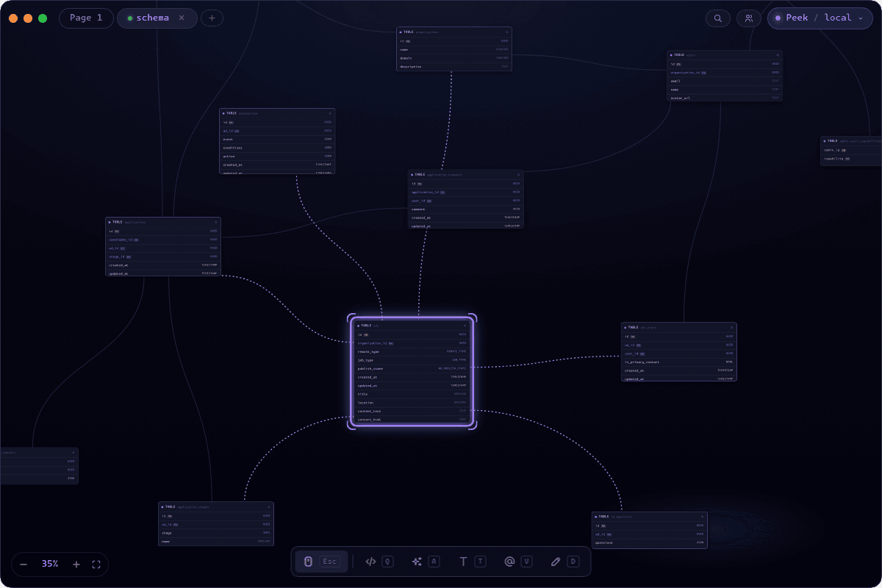Click name row in application_stages table
This screenshot has width=882, height=588.
tap(216, 541)
